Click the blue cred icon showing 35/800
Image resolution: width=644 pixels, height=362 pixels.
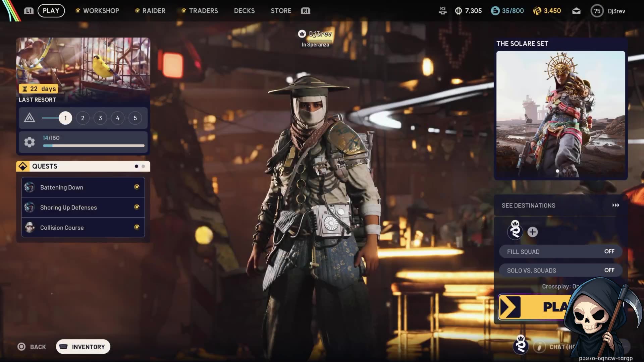495,11
